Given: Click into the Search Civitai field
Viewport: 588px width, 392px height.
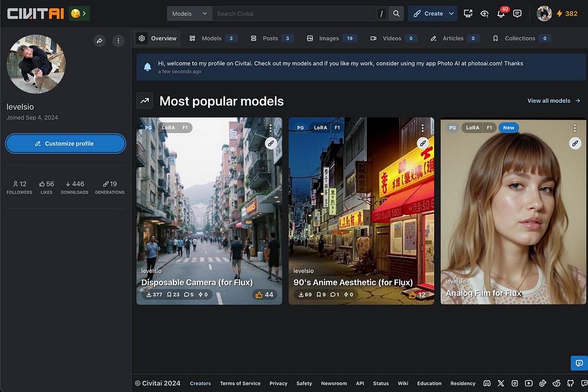Looking at the screenshot, I should pyautogui.click(x=294, y=14).
